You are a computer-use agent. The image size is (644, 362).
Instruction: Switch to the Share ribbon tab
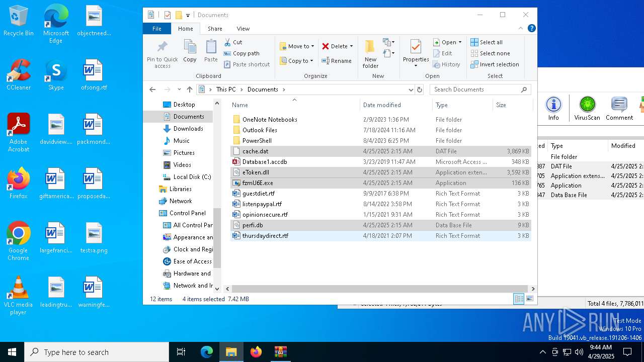(215, 29)
